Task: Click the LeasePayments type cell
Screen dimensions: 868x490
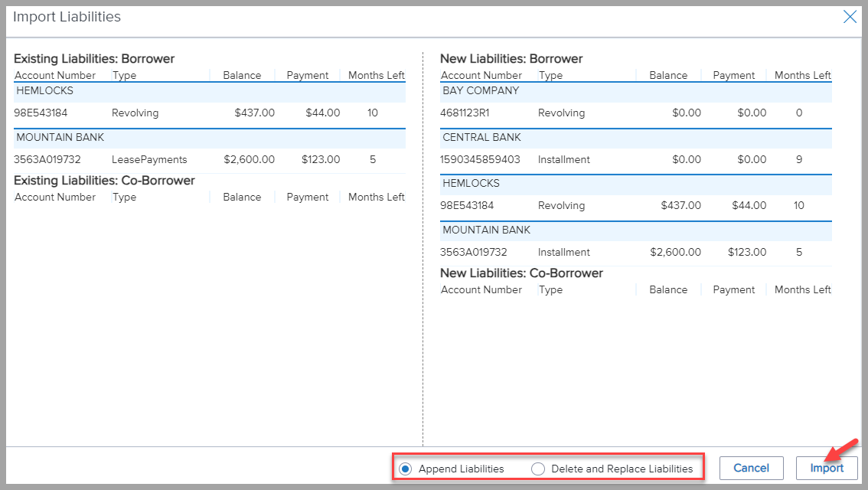Action: [x=149, y=159]
